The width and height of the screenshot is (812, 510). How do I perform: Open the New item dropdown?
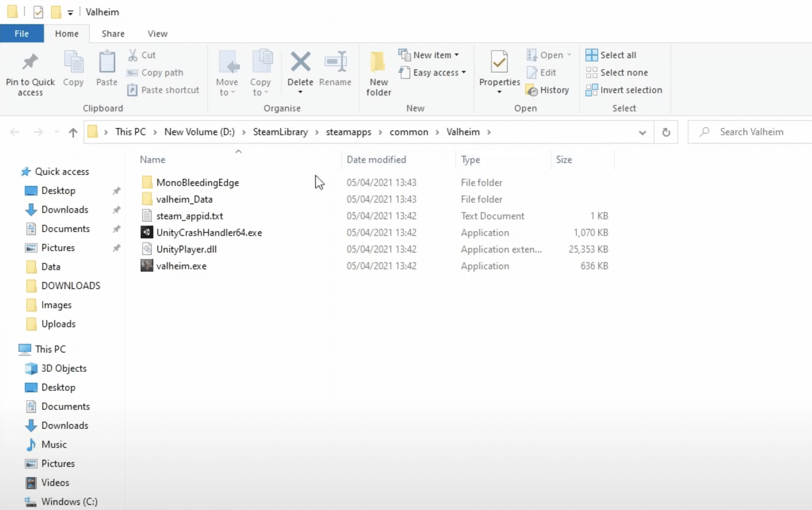428,55
